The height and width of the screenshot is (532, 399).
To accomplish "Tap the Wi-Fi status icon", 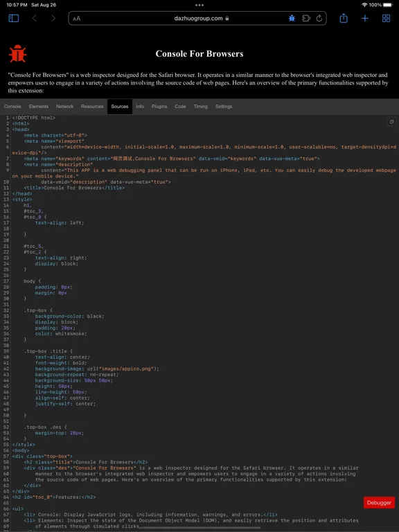I will coord(364,5).
